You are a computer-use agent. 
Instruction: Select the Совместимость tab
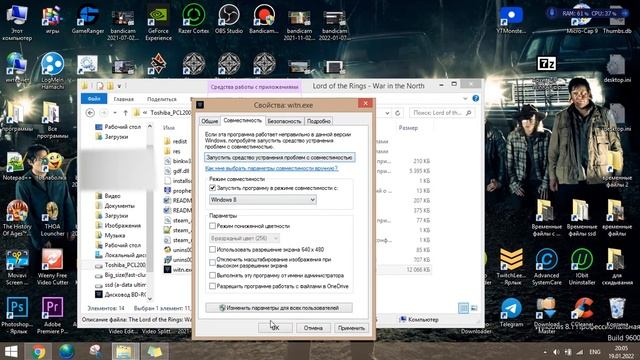pyautogui.click(x=242, y=120)
